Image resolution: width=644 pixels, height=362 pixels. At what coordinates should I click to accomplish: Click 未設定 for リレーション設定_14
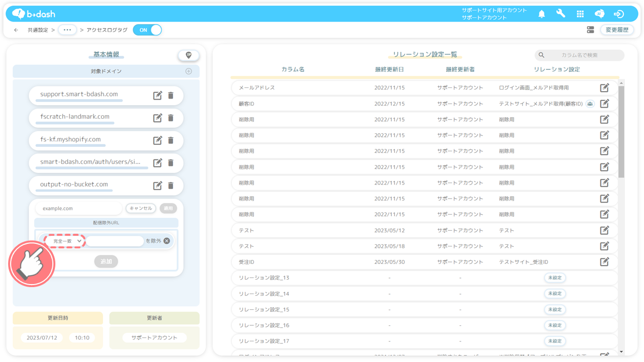[x=554, y=294]
